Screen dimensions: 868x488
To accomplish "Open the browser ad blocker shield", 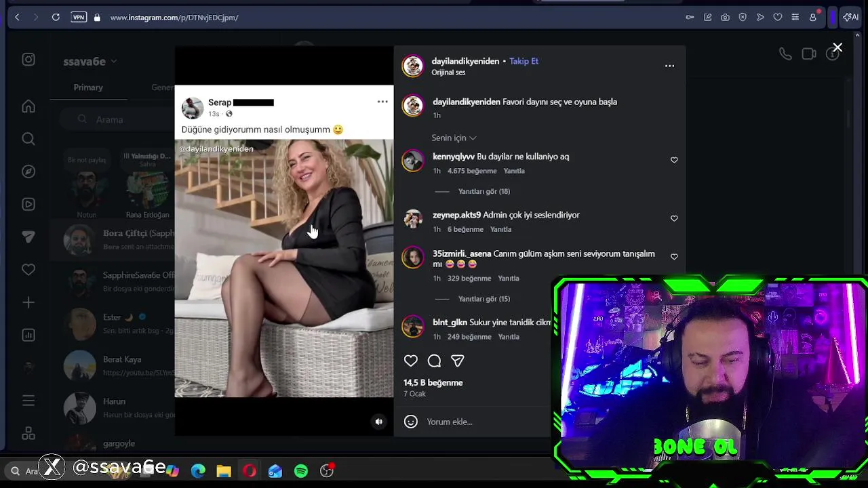I will 743,17.
